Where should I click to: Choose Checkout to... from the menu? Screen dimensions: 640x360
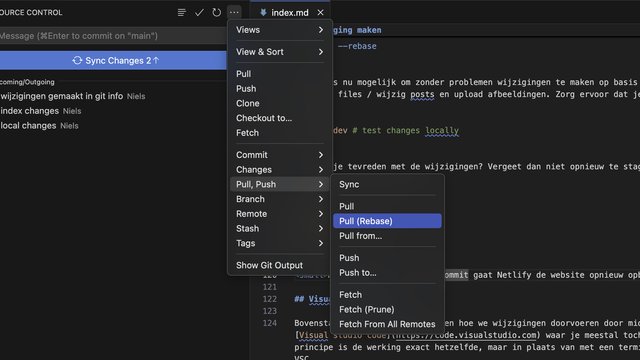tap(280, 118)
